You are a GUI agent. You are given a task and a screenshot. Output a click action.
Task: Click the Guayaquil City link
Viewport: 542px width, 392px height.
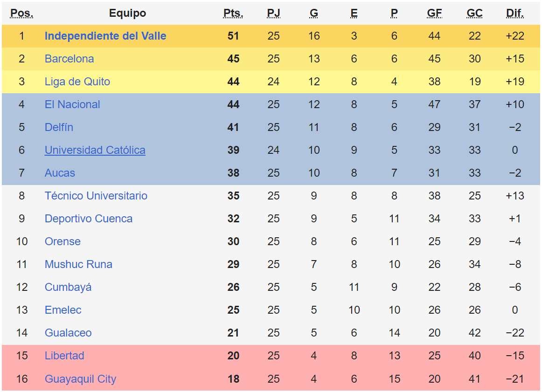click(80, 379)
